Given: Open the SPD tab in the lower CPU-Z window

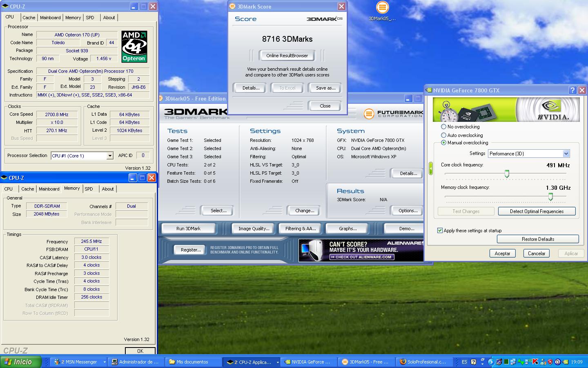Looking at the screenshot, I should (x=89, y=189).
